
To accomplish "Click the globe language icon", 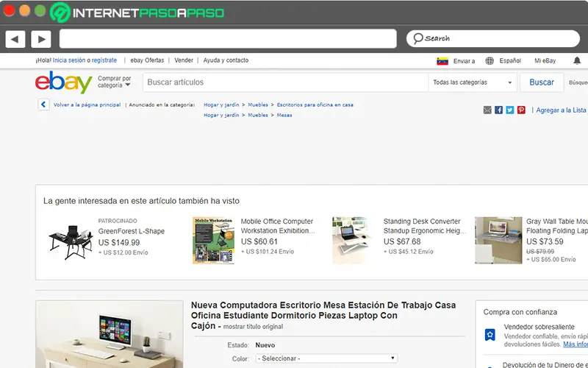I will [x=490, y=61].
